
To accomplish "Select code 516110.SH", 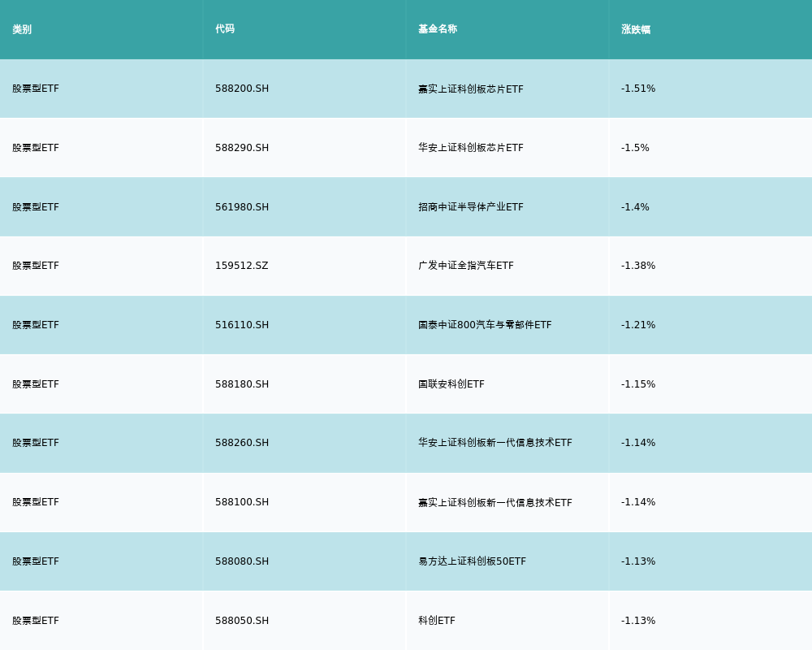I will coord(242,325).
